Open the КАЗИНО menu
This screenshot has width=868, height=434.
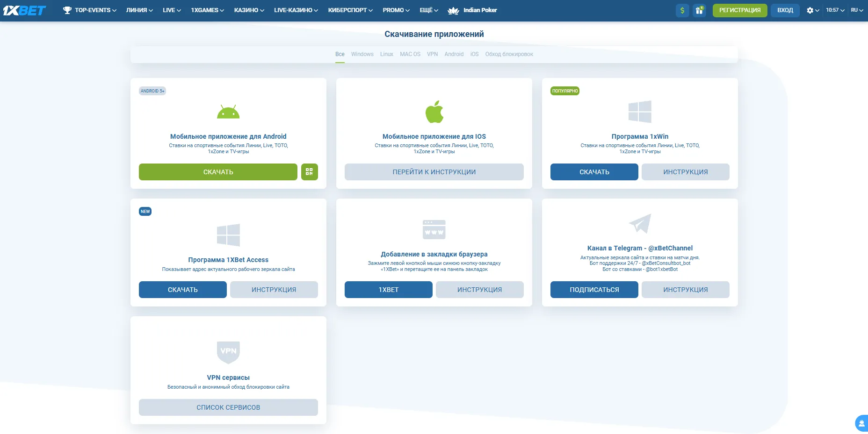249,10
